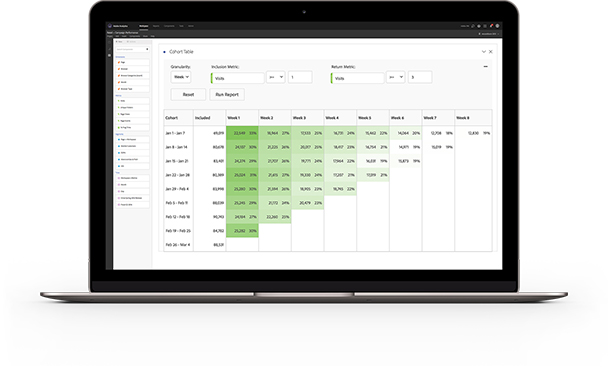Open the Workspace tab
Screen dimensions: 608x367
click(x=143, y=26)
